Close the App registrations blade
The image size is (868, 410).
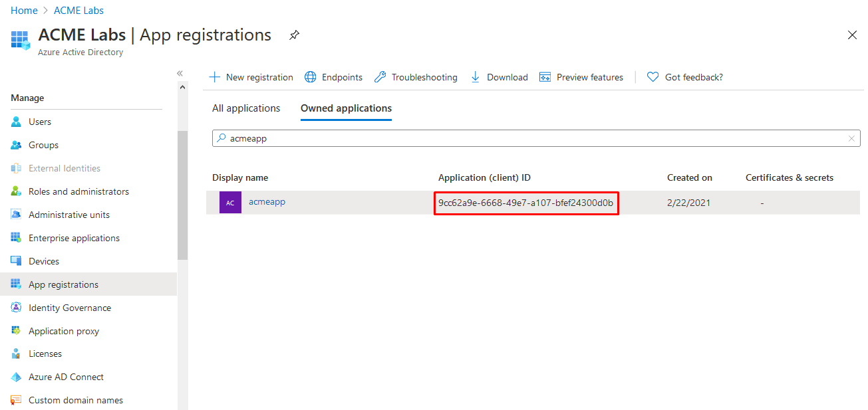pos(852,35)
